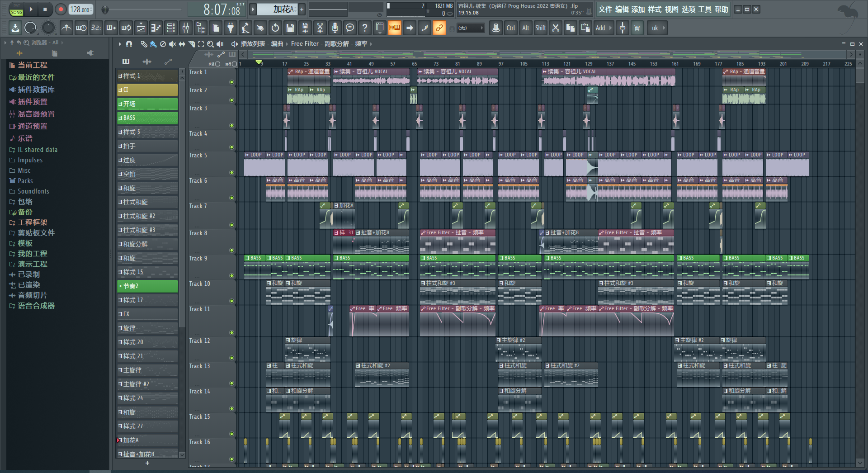
Task: Toggle the playlist magnet snap icon
Action: pyautogui.click(x=129, y=44)
